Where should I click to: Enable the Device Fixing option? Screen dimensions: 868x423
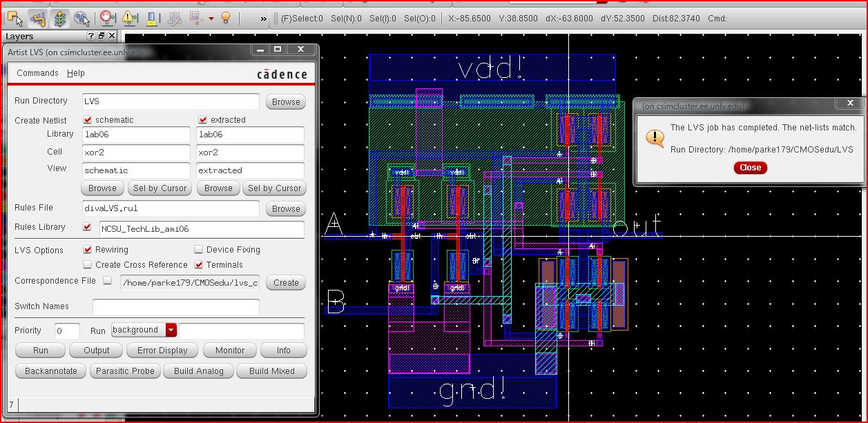(x=199, y=250)
